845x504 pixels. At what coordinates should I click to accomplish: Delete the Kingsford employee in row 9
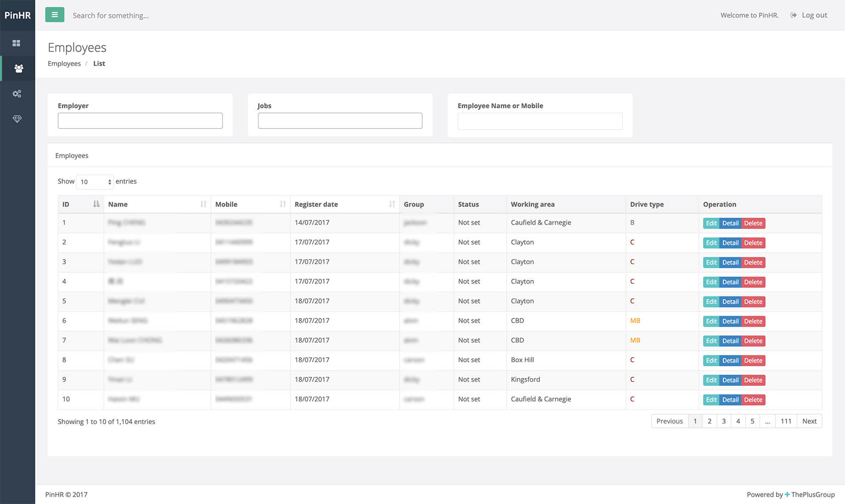click(753, 380)
